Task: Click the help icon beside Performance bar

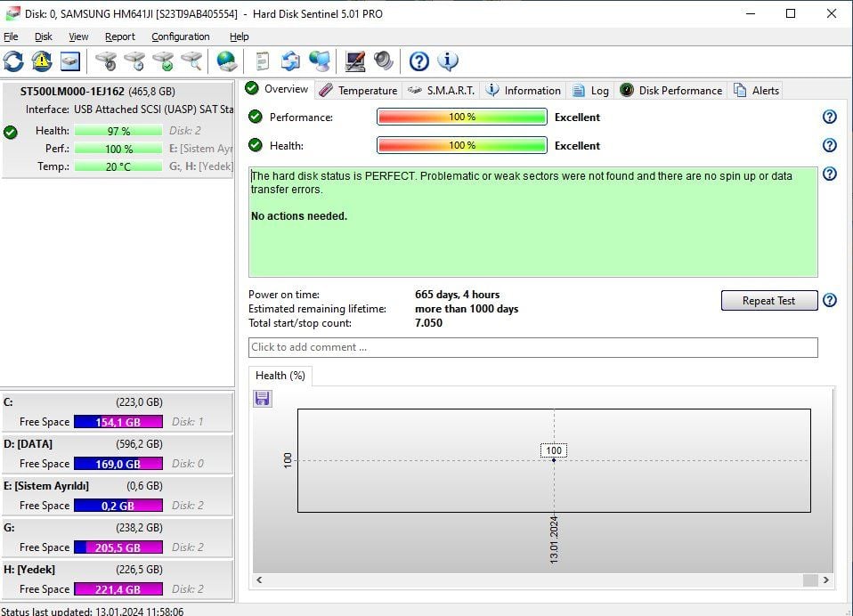Action: coord(829,117)
